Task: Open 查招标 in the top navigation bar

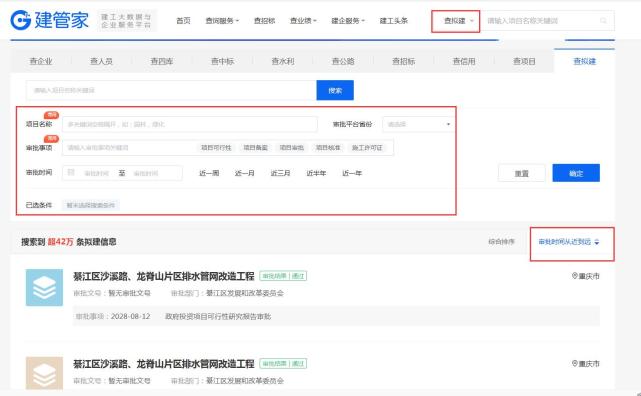Action: (x=264, y=20)
